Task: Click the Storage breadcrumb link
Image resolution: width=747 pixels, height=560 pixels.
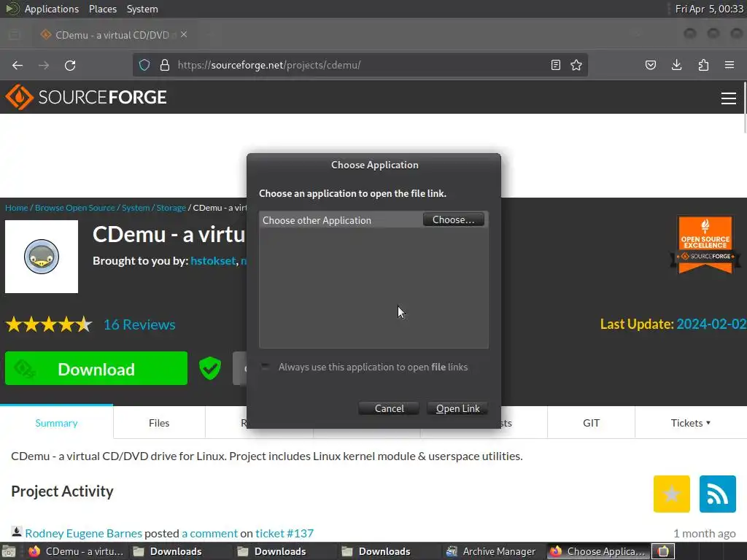Action: tap(171, 208)
